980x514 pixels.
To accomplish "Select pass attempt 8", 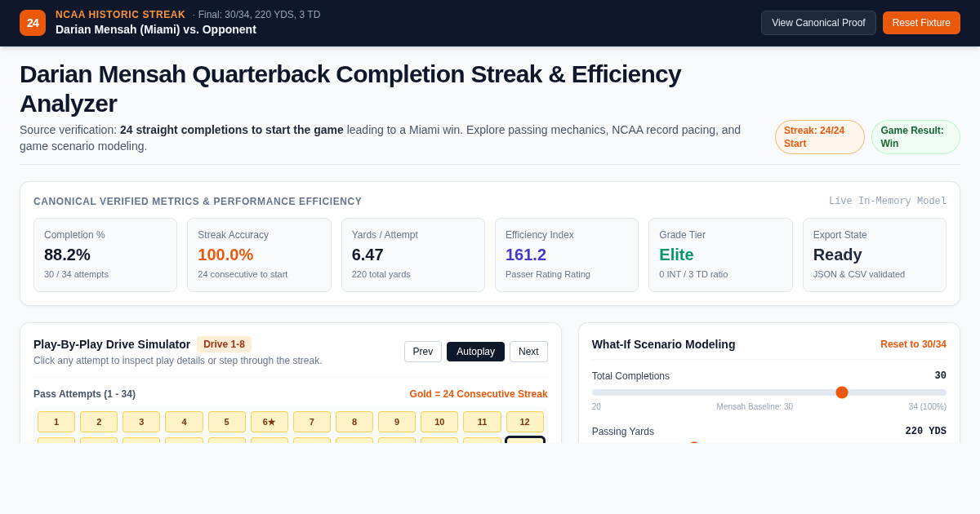I will [x=354, y=422].
